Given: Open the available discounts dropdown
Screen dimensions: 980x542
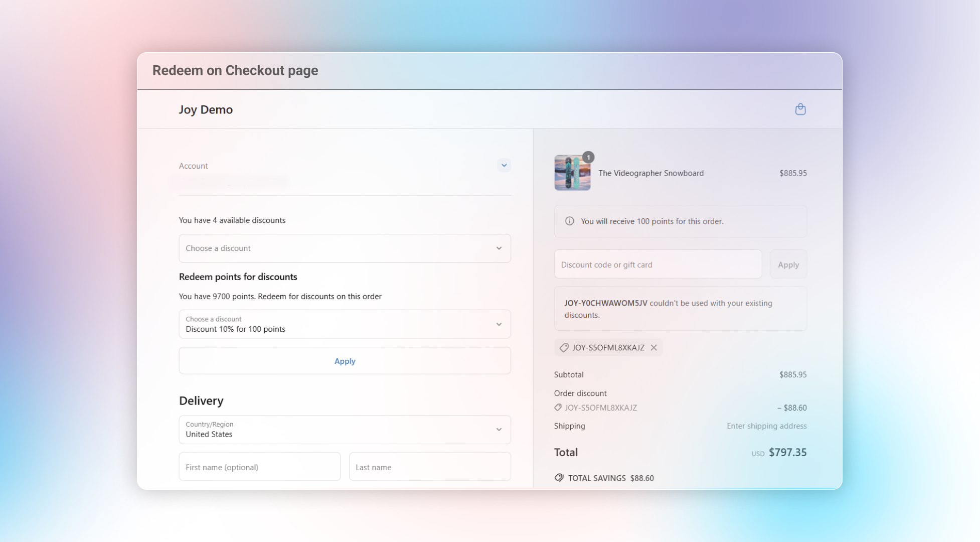Looking at the screenshot, I should [345, 248].
